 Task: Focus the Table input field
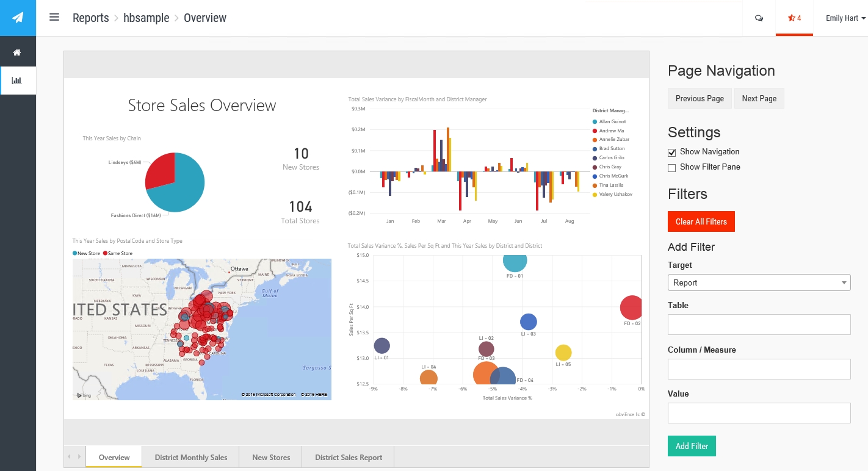pyautogui.click(x=759, y=325)
